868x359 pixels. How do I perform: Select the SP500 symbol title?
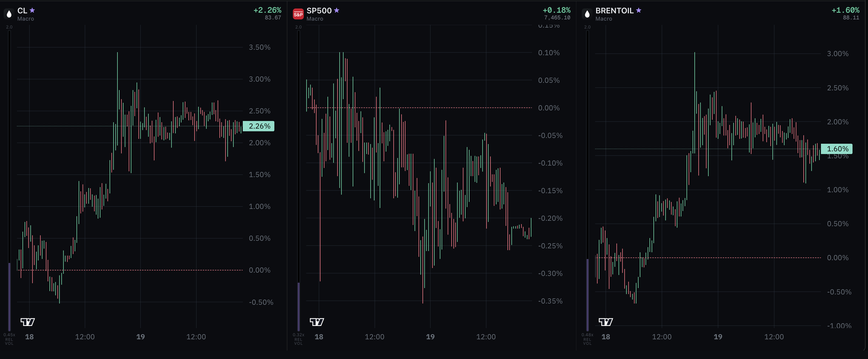319,11
